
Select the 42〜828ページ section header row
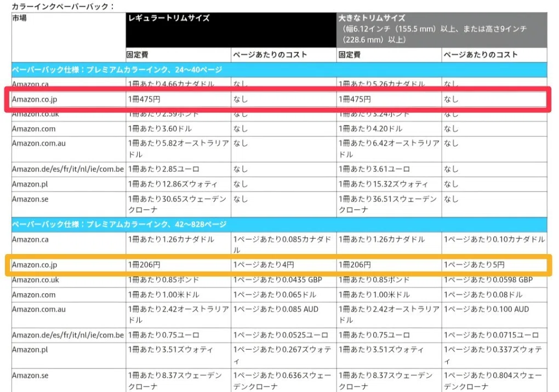(x=279, y=224)
